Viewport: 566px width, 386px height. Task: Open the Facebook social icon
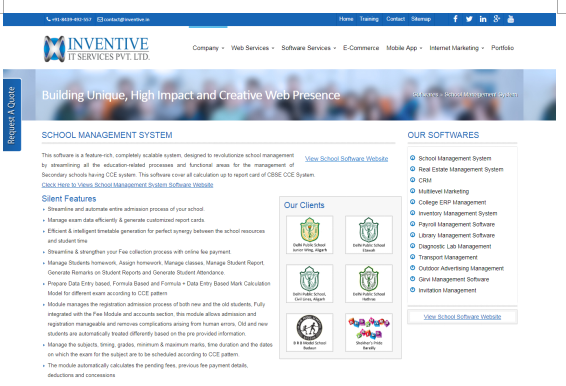click(x=455, y=19)
